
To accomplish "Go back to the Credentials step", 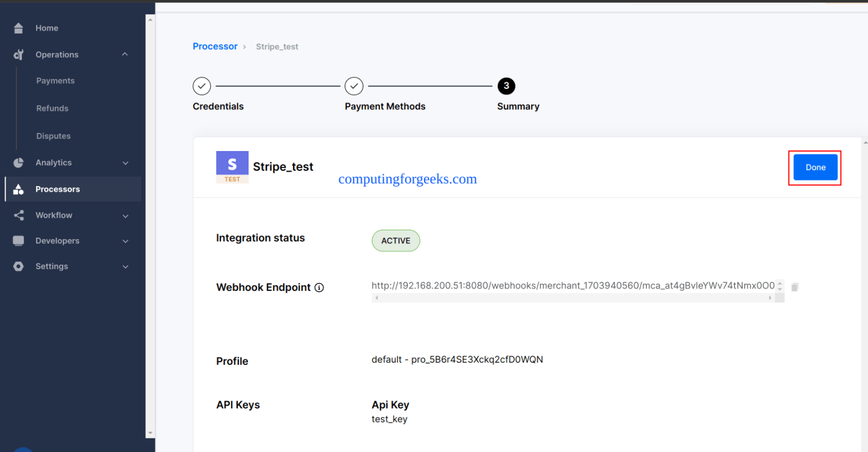I will tap(202, 86).
